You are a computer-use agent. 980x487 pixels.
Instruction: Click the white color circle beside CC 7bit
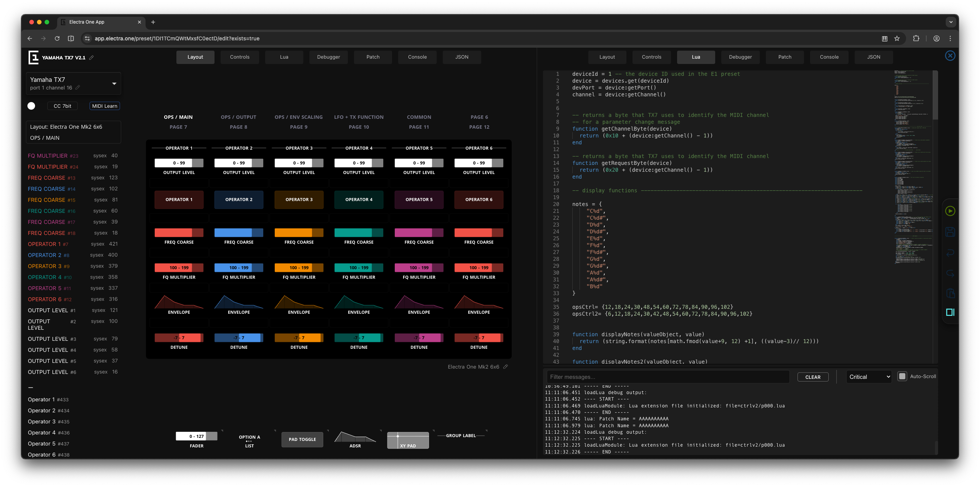tap(31, 106)
